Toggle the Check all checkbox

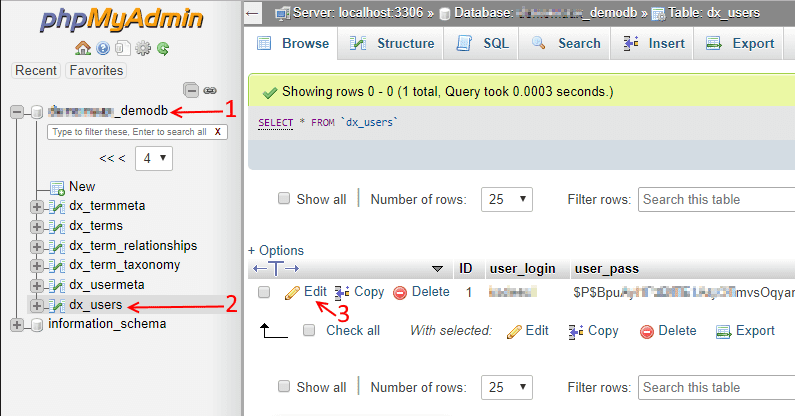309,331
